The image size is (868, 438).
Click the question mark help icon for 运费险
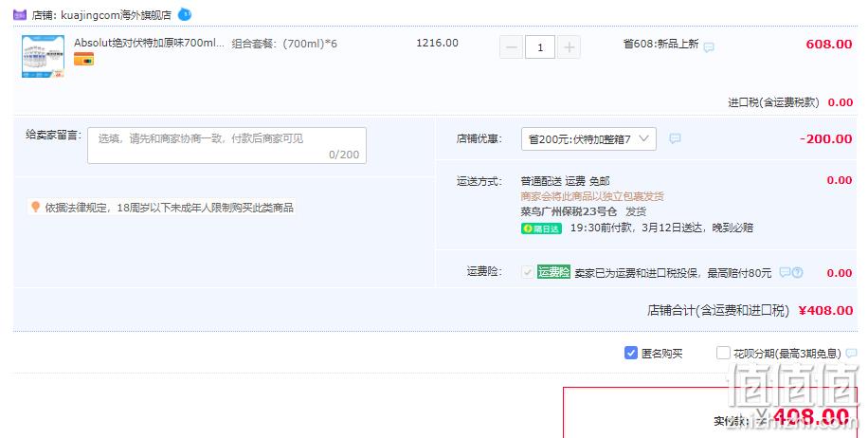pyautogui.click(x=797, y=272)
